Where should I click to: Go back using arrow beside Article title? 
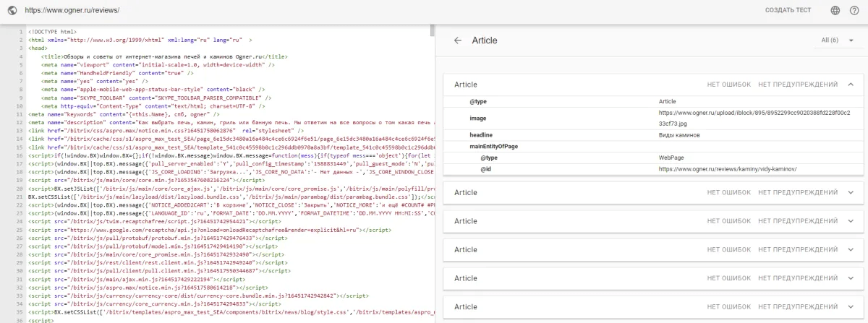point(457,40)
